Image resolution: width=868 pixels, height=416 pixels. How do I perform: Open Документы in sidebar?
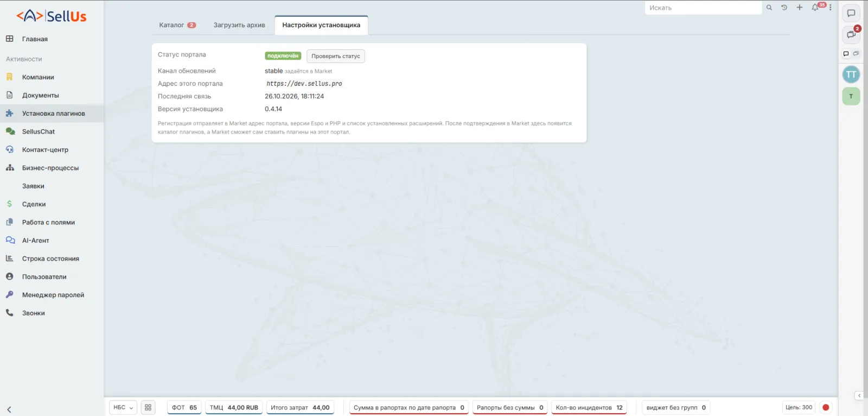[41, 95]
